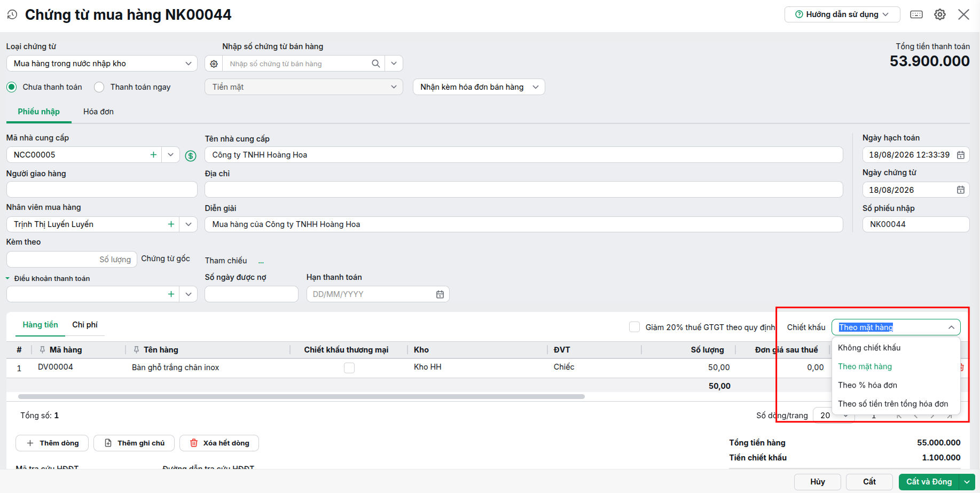Collapse the Chiết khấu Theo mặt hàng combo
The width and height of the screenshot is (980, 493).
[951, 327]
